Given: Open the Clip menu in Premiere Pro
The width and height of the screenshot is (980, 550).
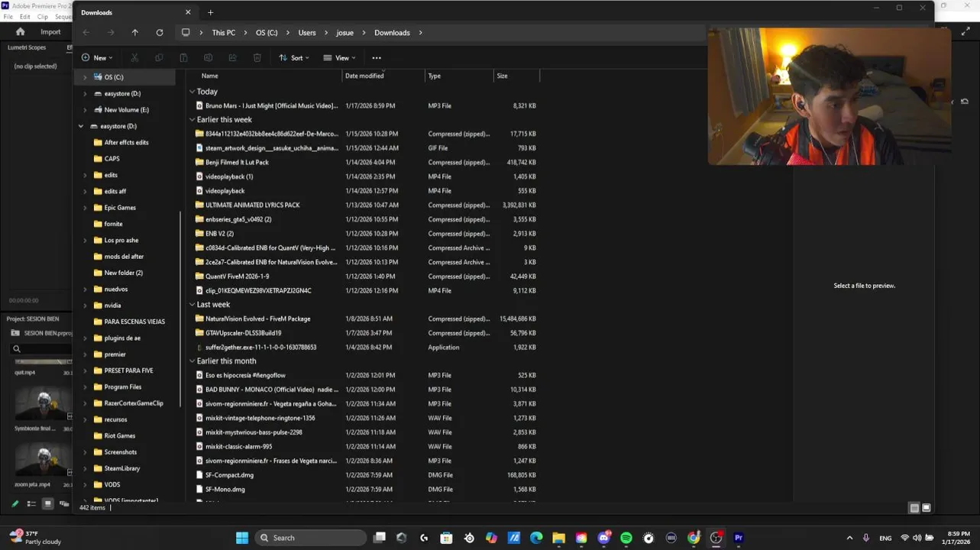Looking at the screenshot, I should click(43, 17).
